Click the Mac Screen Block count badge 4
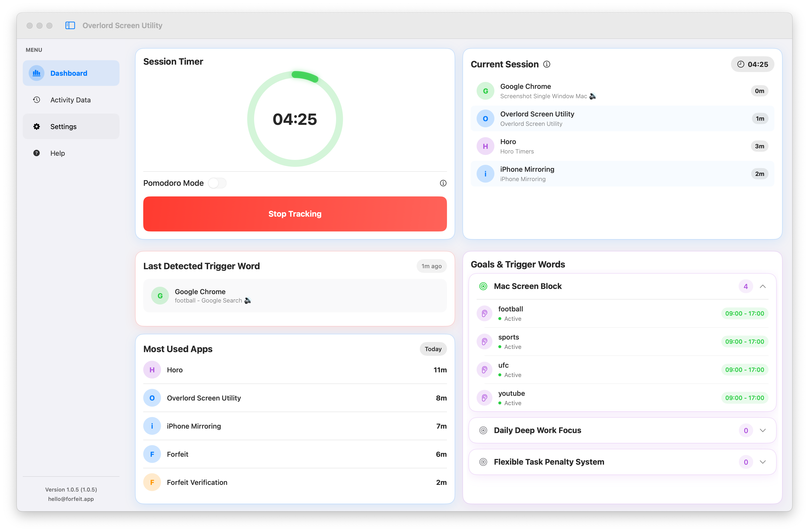The height and width of the screenshot is (532, 809). (x=746, y=286)
